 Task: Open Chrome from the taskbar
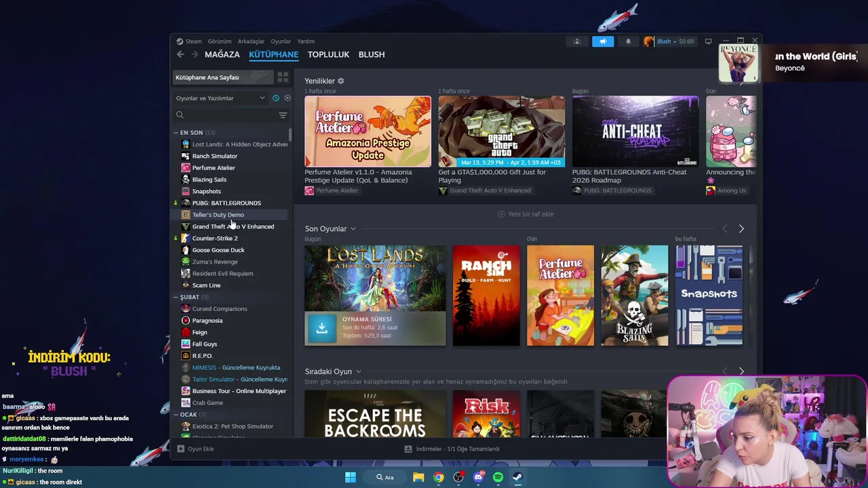click(x=439, y=477)
